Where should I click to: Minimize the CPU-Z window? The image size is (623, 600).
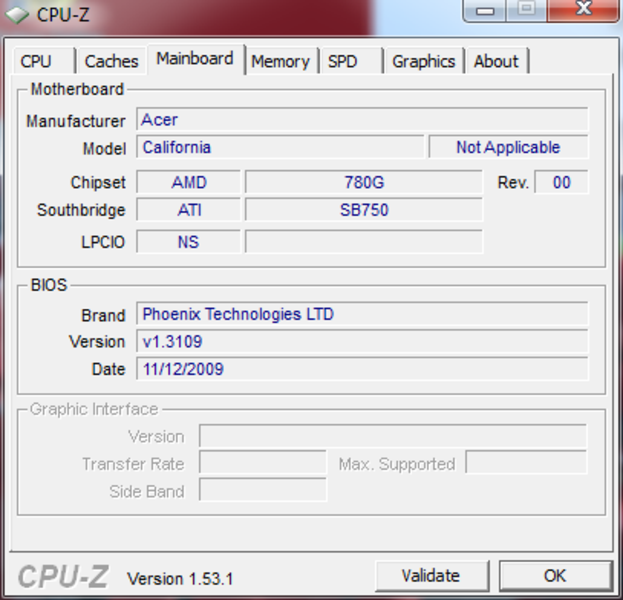(x=485, y=10)
